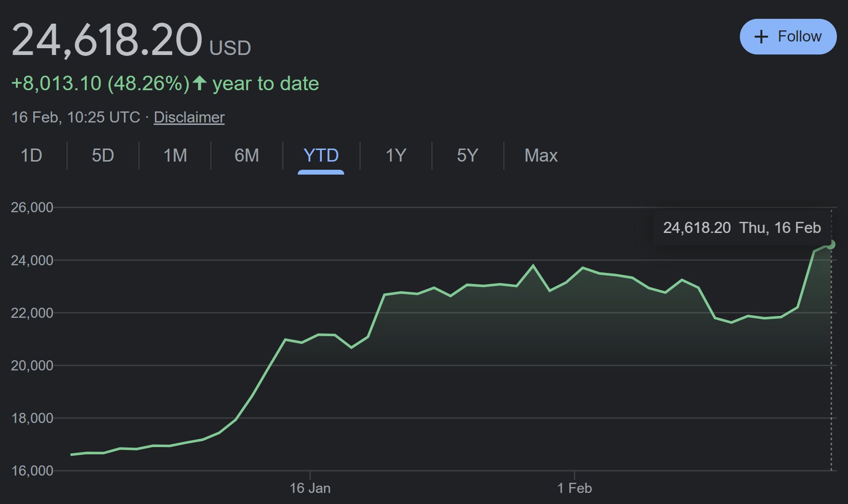Open the Disclaimer link
848x504 pixels.
pos(189,117)
